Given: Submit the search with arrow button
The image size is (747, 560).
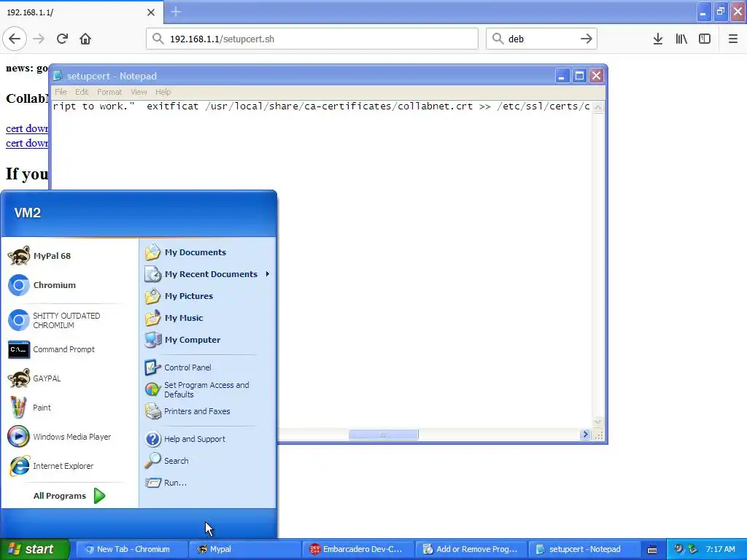Looking at the screenshot, I should click(587, 39).
